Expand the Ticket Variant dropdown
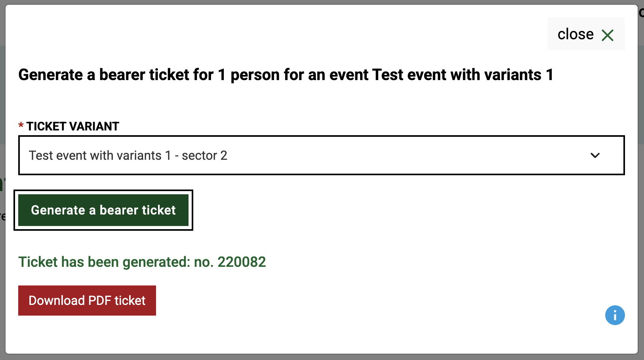The height and width of the screenshot is (360, 644). (x=321, y=155)
